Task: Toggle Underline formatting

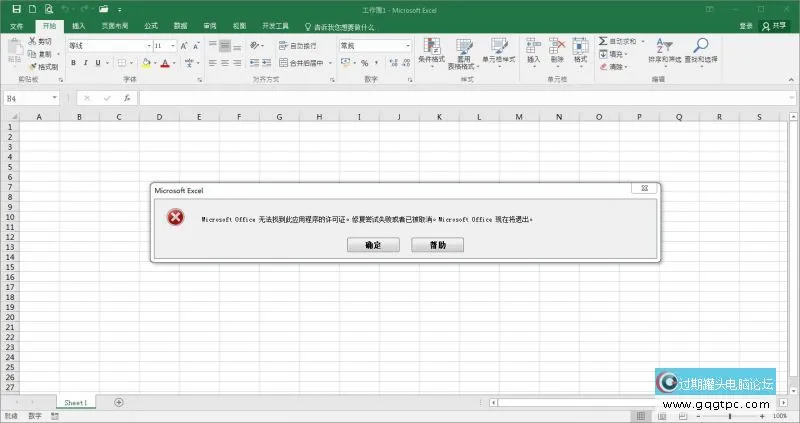Action: pos(97,63)
